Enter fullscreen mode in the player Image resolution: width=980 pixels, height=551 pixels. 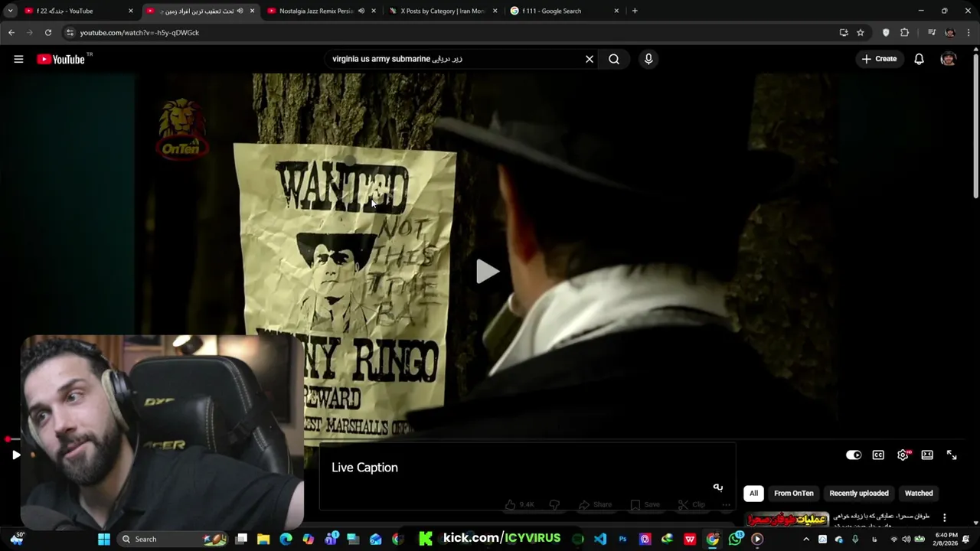click(952, 455)
